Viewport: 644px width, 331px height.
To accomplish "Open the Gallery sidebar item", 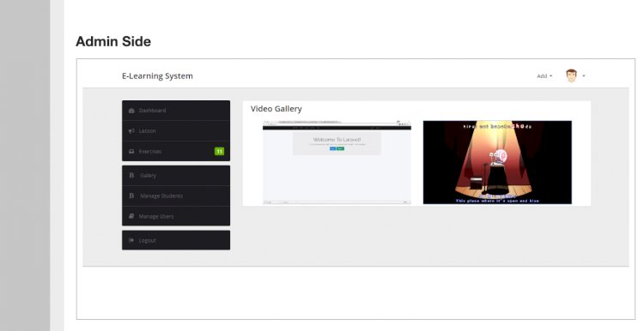I will click(x=176, y=176).
